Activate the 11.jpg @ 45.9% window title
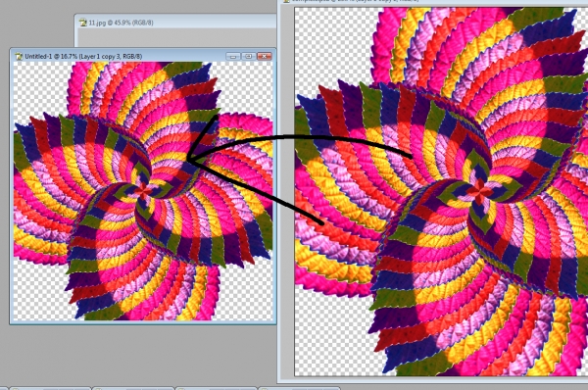Screen dimensions: 588x390 (x=122, y=23)
